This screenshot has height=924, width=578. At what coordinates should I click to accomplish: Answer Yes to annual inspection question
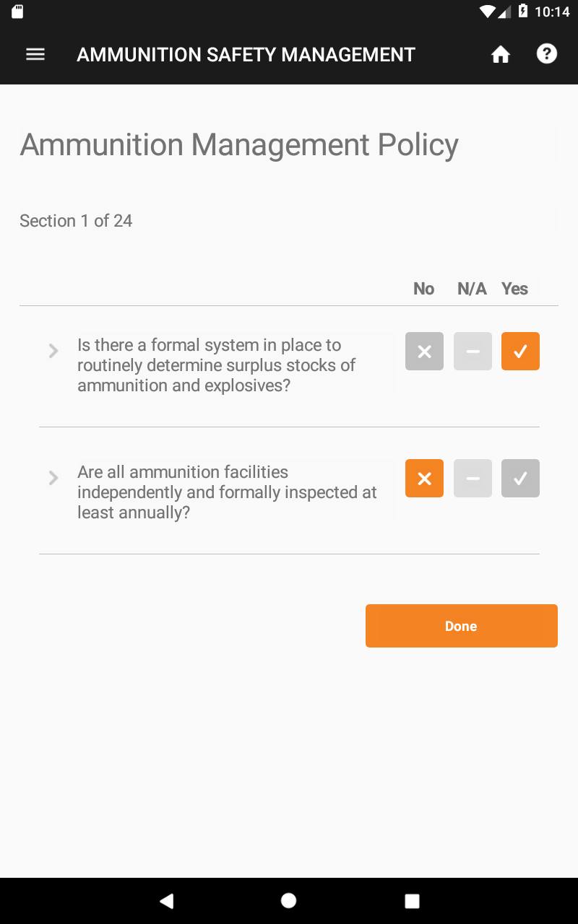tap(520, 479)
